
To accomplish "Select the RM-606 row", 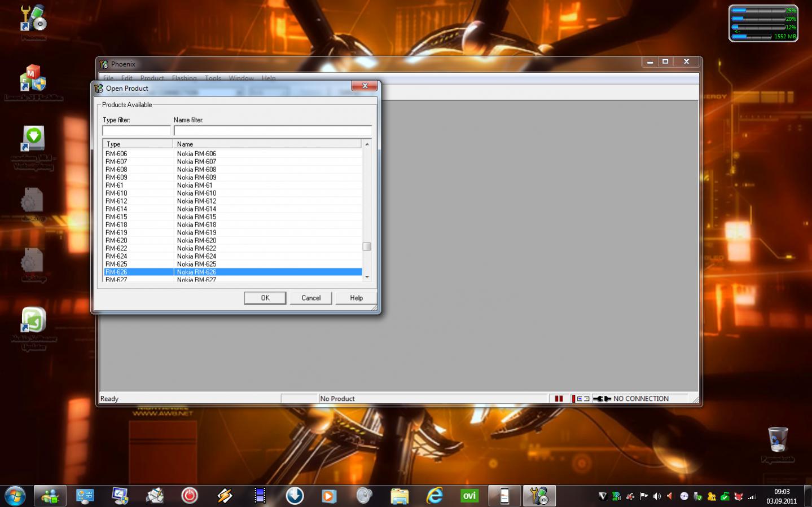I will (x=232, y=153).
